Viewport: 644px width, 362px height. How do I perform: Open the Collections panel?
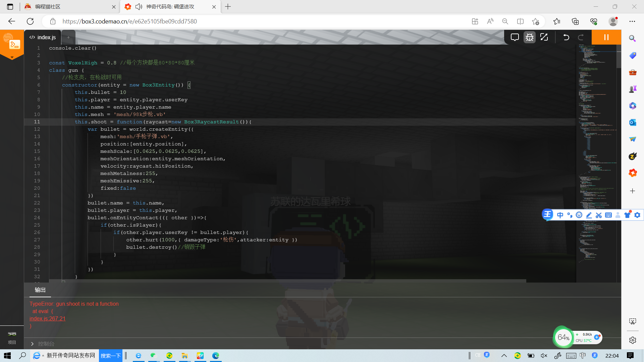tap(575, 21)
